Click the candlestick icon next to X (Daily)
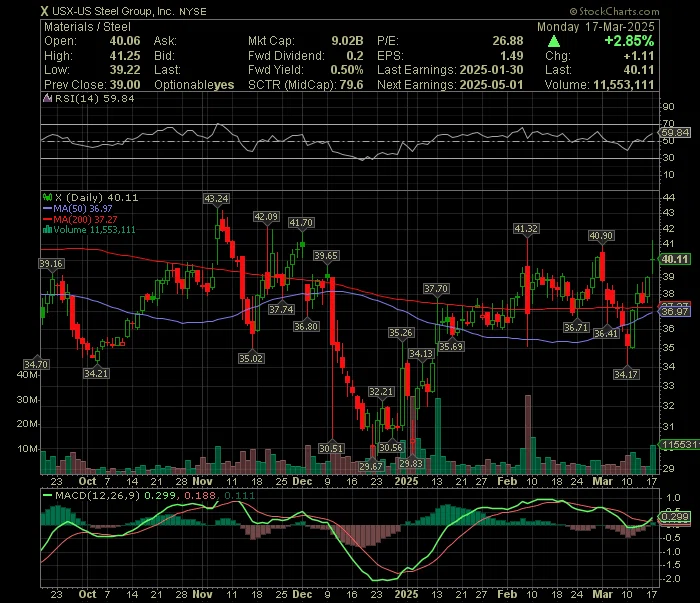 [47, 197]
